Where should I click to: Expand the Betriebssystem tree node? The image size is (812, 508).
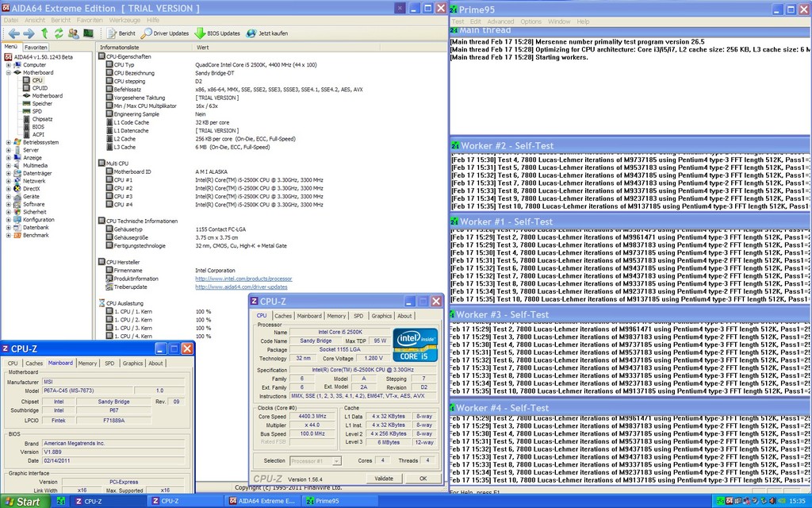[x=8, y=143]
